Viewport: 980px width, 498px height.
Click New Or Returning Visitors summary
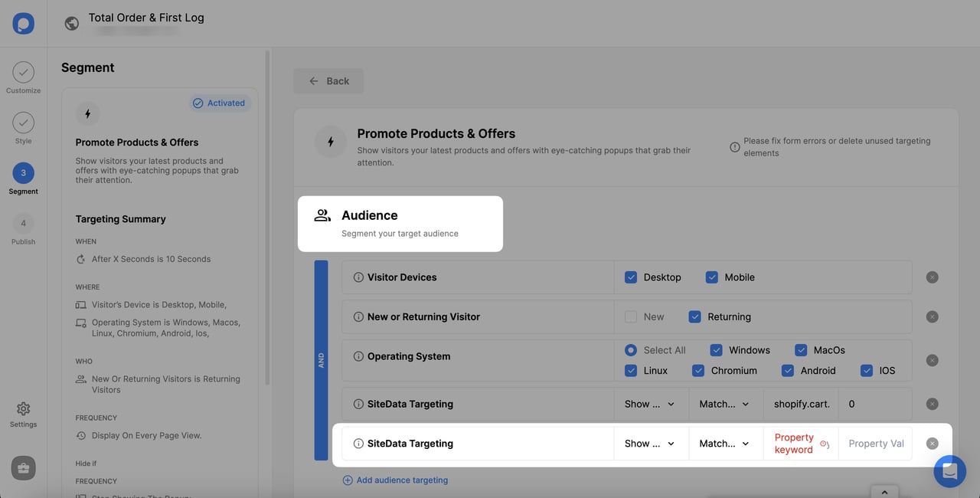tap(165, 385)
